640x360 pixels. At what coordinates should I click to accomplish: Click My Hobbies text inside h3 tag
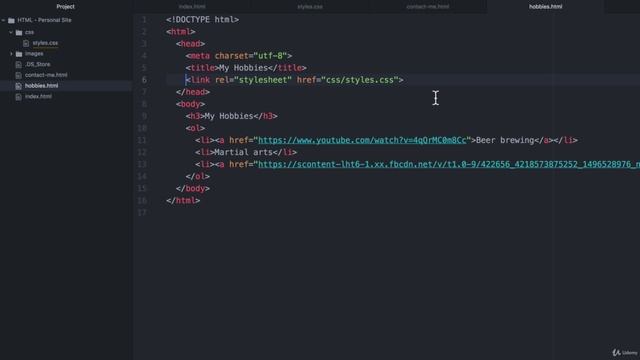(x=229, y=116)
